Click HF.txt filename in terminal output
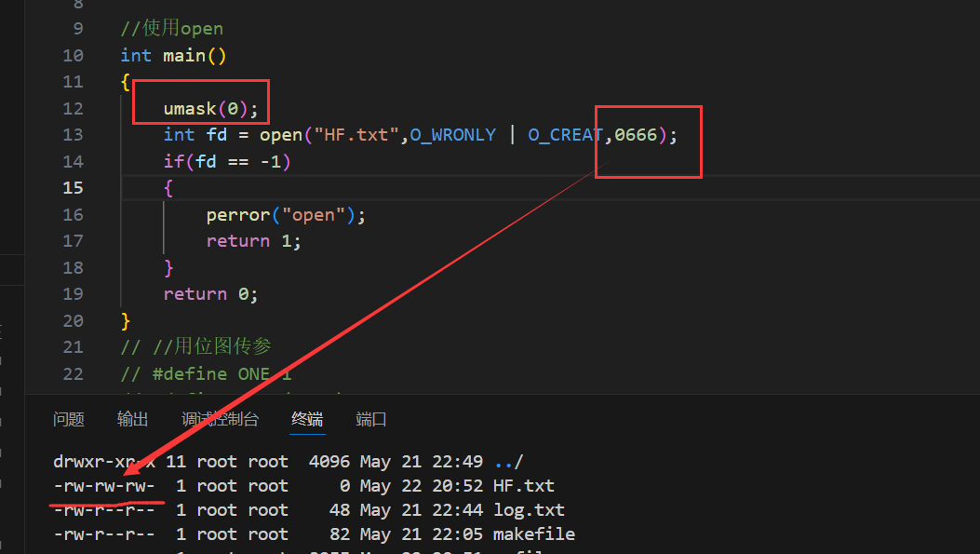Viewport: 980px width, 554px height. (x=524, y=486)
